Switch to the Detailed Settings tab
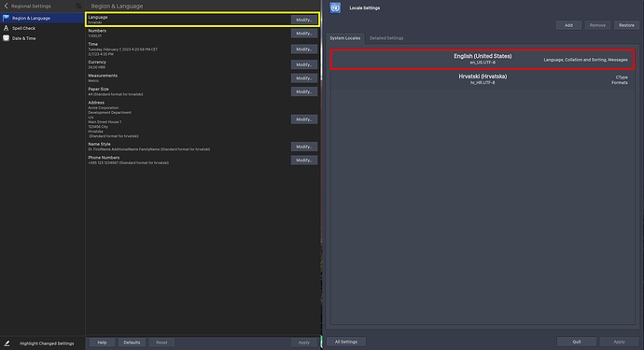The width and height of the screenshot is (644, 350). coord(386,38)
